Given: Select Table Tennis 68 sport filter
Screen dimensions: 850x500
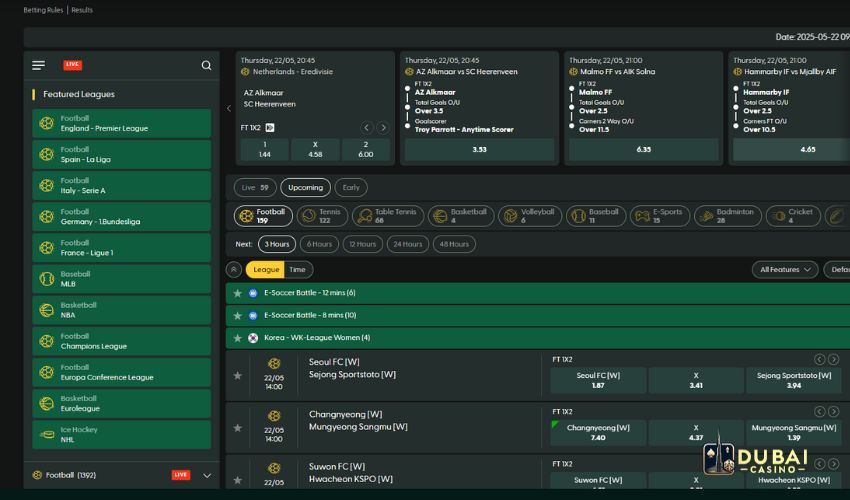Looking at the screenshot, I should click(x=388, y=216).
